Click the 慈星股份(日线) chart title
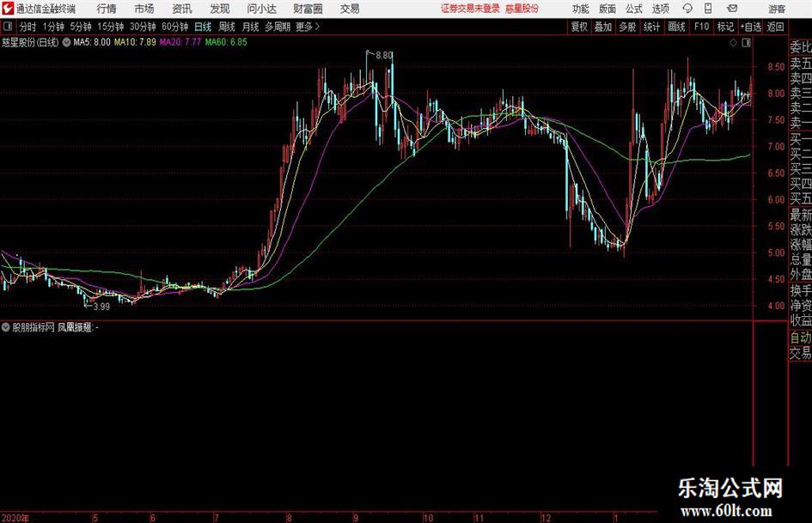 tap(30, 42)
